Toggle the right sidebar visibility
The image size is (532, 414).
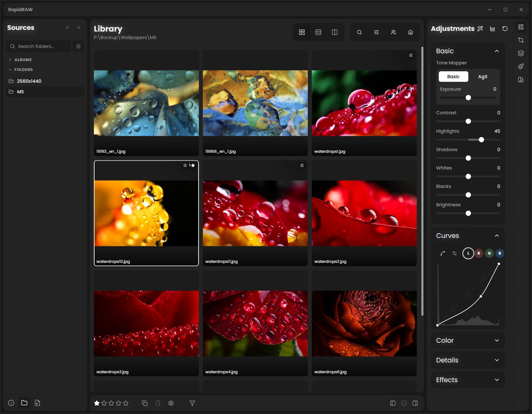pos(415,403)
